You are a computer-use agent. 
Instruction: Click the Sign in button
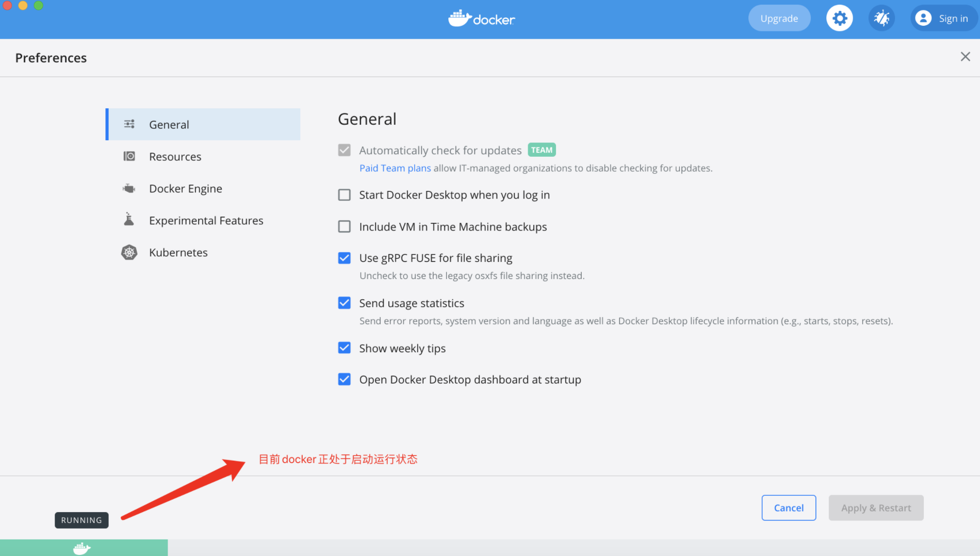[943, 19]
